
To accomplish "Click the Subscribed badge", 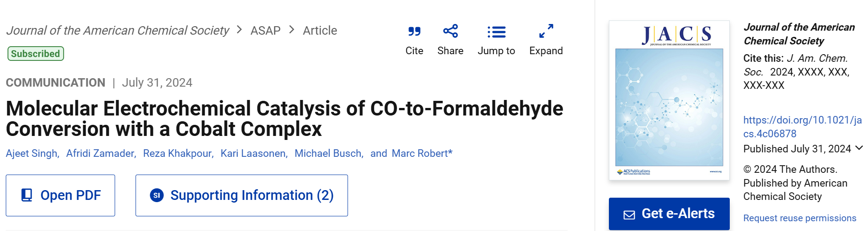I will click(x=36, y=54).
